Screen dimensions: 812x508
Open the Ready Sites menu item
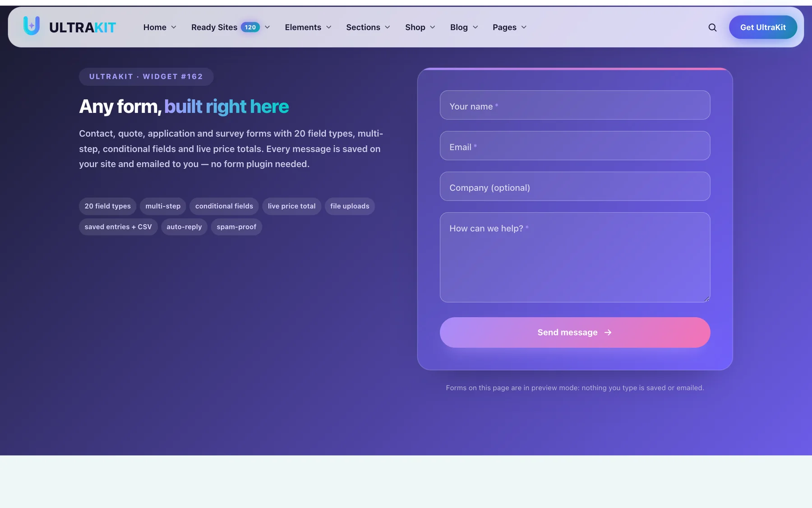pos(214,28)
